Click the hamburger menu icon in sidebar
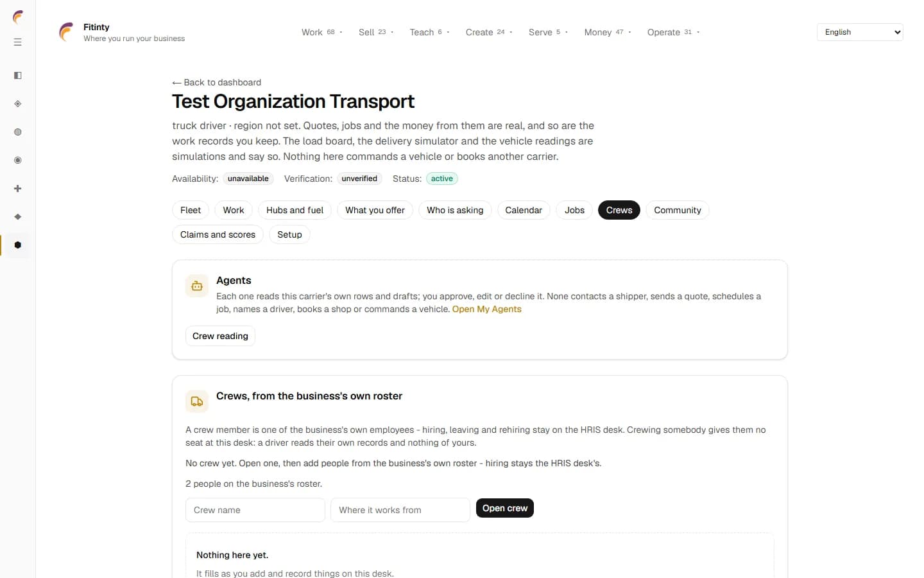Screen dimensions: 924x578 [18, 42]
